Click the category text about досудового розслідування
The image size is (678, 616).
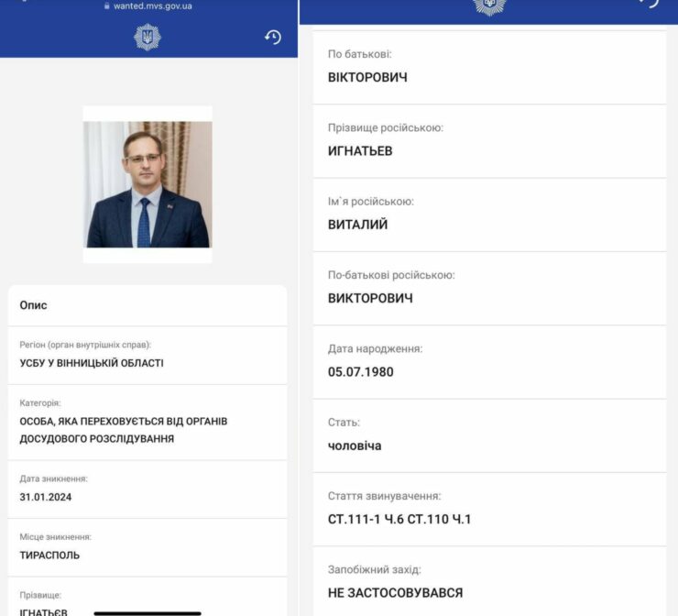point(124,430)
